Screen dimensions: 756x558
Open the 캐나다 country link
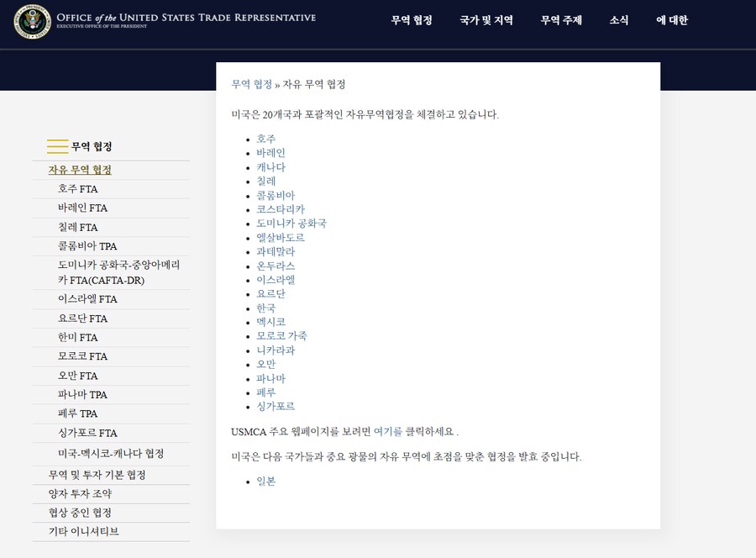coord(271,167)
